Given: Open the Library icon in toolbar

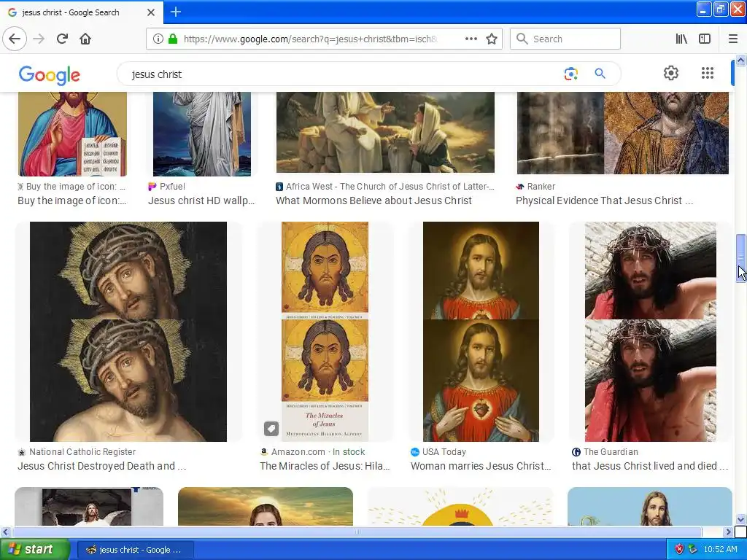Looking at the screenshot, I should point(681,39).
